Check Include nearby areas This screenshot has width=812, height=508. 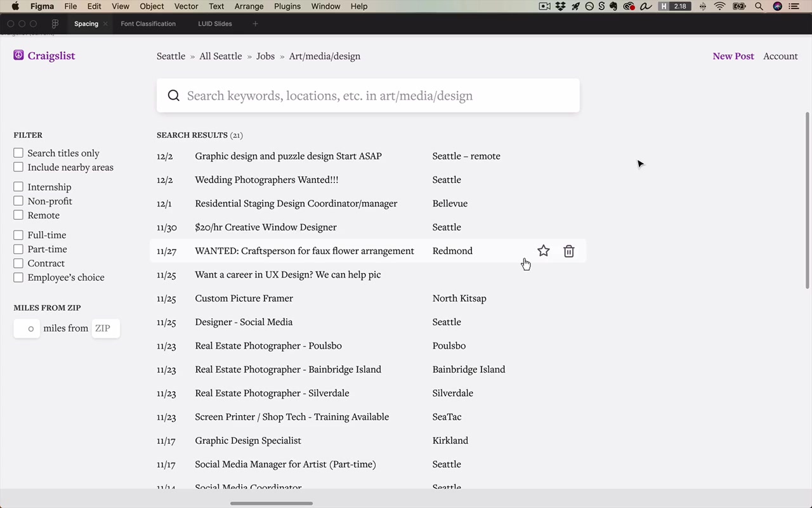18,167
